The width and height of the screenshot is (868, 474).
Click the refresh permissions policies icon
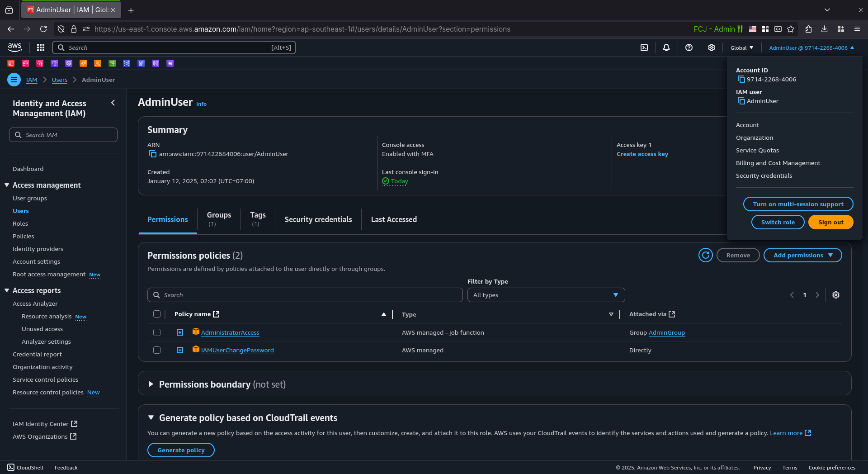click(x=706, y=255)
